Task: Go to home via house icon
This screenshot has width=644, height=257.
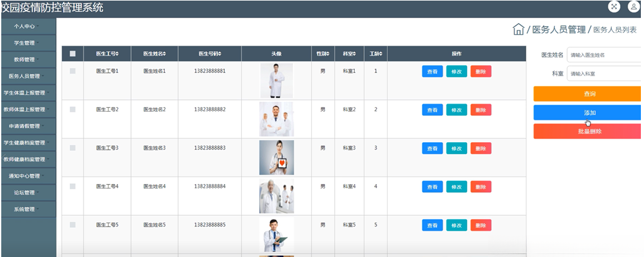Action: click(518, 29)
